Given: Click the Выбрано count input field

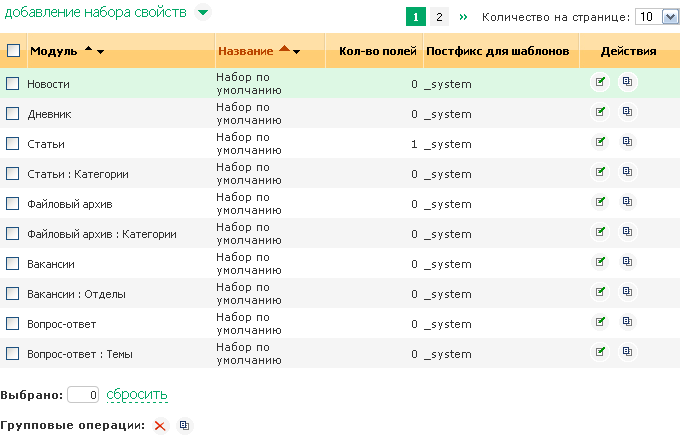Looking at the screenshot, I should point(84,395).
